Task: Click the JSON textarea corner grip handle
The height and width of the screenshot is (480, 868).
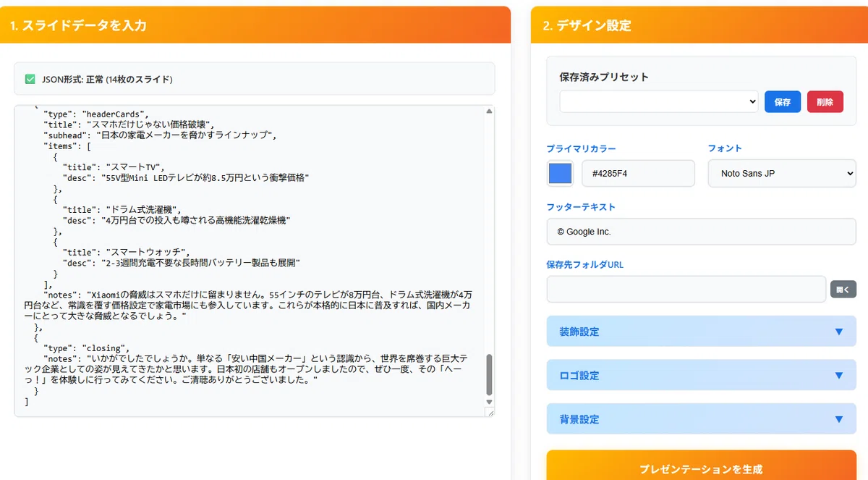Action: coord(490,412)
